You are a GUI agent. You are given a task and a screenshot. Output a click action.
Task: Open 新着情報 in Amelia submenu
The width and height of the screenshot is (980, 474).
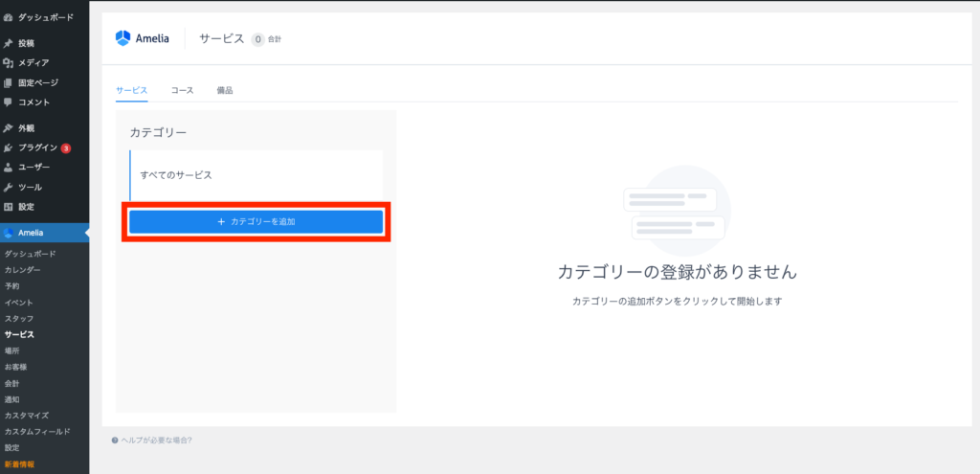point(19,464)
